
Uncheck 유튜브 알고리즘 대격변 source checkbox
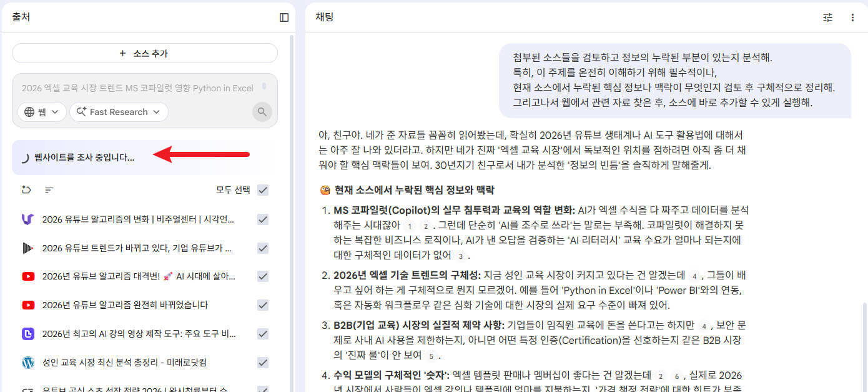click(x=263, y=276)
